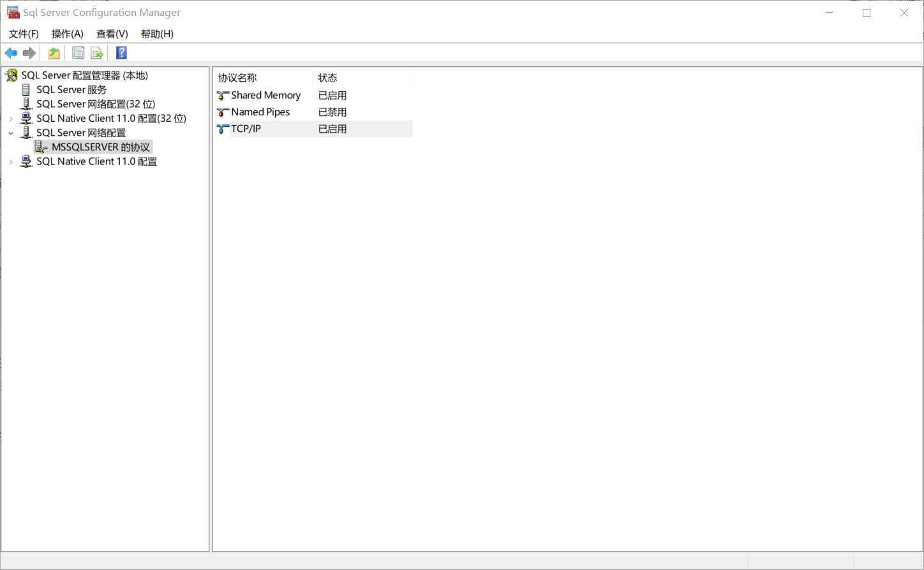Open the 操作(A) menu

click(x=68, y=34)
